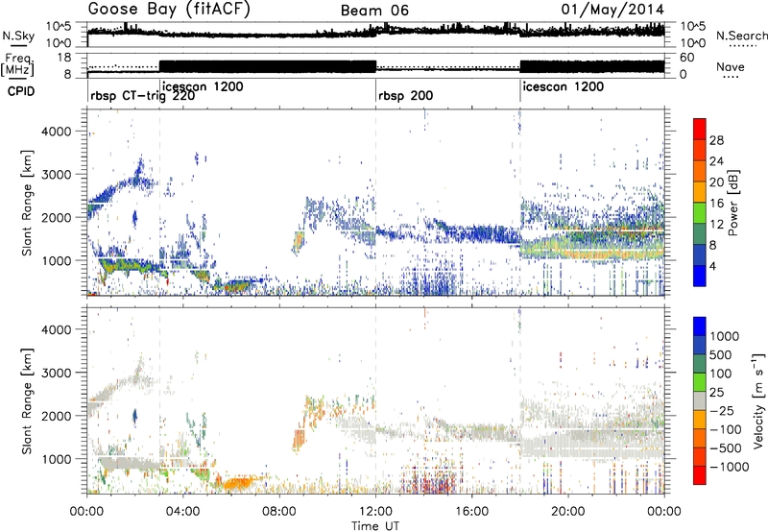This screenshot has width=768, height=532.
Task: Click the '16:00' time axis label
Action: coord(471,511)
